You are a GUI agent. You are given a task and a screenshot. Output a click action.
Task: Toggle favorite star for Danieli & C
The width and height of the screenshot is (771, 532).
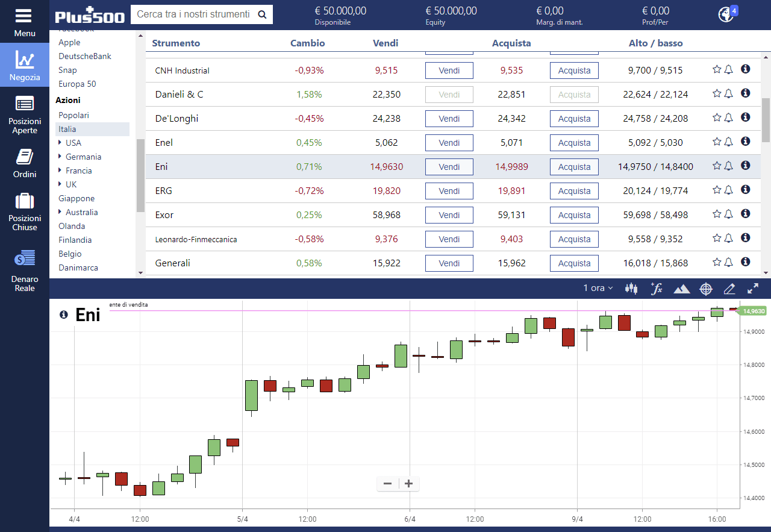pyautogui.click(x=717, y=93)
